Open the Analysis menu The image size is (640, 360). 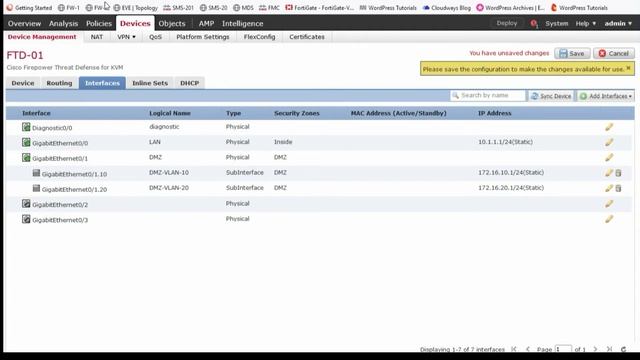(63, 24)
